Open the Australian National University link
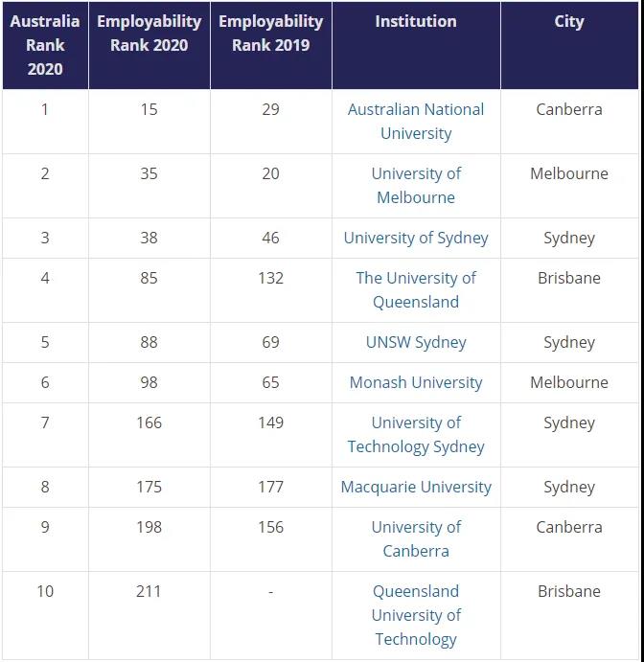 click(x=416, y=121)
